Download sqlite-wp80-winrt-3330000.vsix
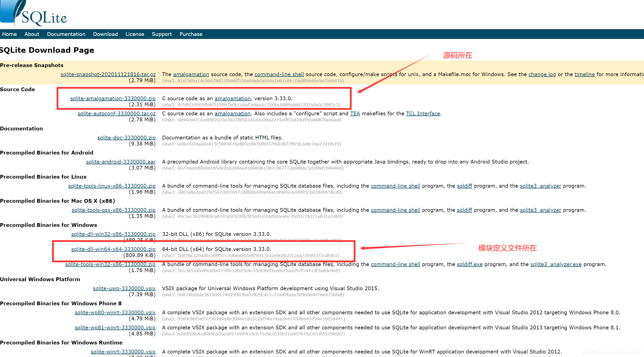 pos(115,313)
